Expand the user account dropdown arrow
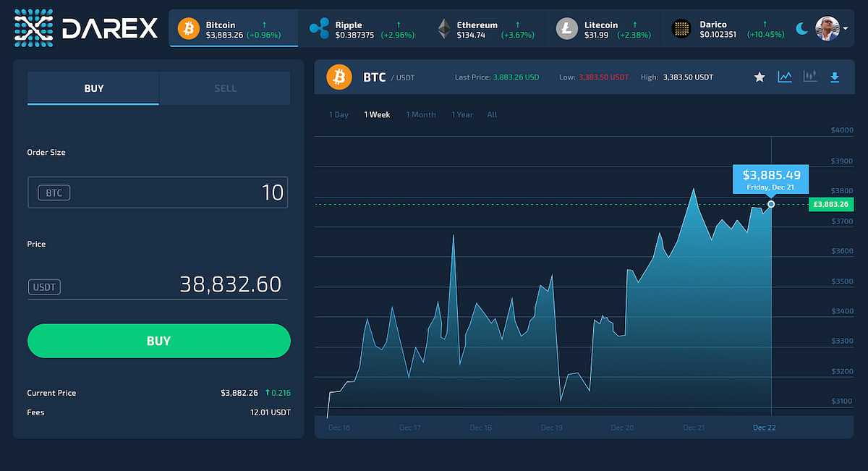 click(846, 29)
